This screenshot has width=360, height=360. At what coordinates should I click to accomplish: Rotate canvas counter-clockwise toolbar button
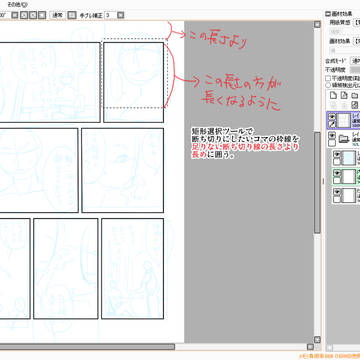coord(24,15)
